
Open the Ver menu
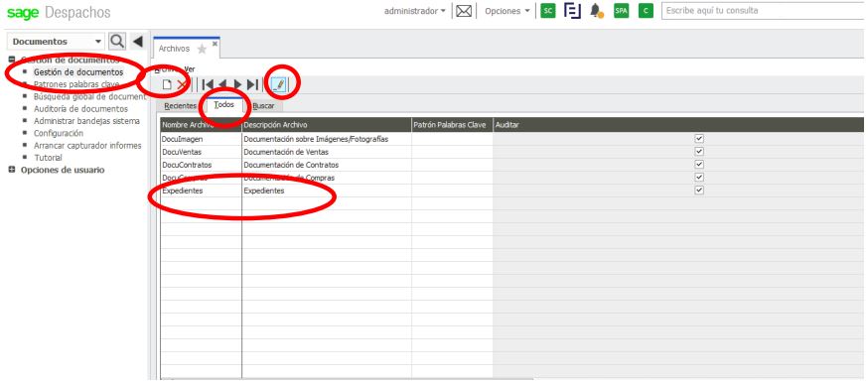tap(190, 69)
